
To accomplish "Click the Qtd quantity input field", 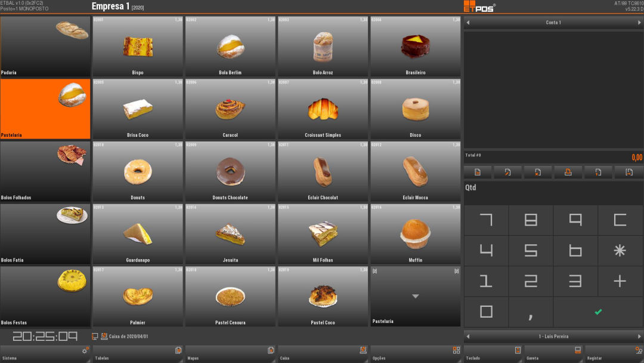I will [x=553, y=192].
